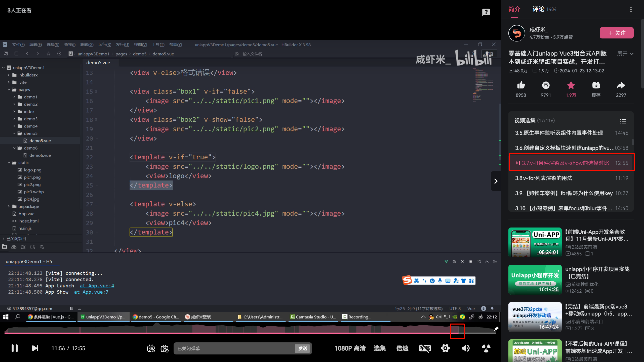Image resolution: width=644 pixels, height=362 pixels.
Task: Open HBuilder 运行(R) menu
Action: (105, 44)
